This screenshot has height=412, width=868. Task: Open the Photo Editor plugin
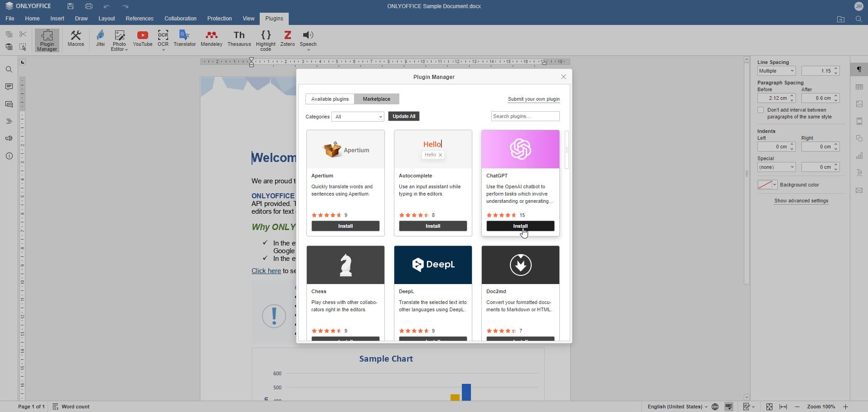(x=119, y=39)
